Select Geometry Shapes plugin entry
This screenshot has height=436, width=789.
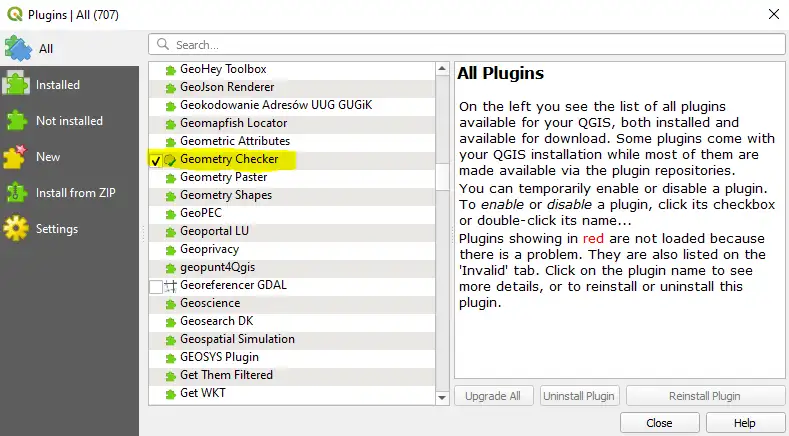(x=225, y=195)
